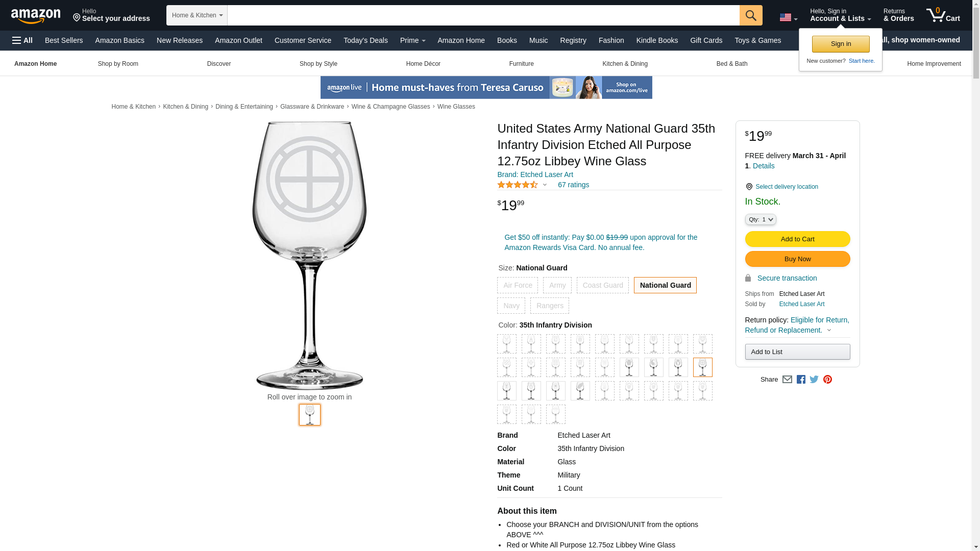The width and height of the screenshot is (980, 551).
Task: Expand the Home & Kitchen search category dropdown
Action: 197,15
